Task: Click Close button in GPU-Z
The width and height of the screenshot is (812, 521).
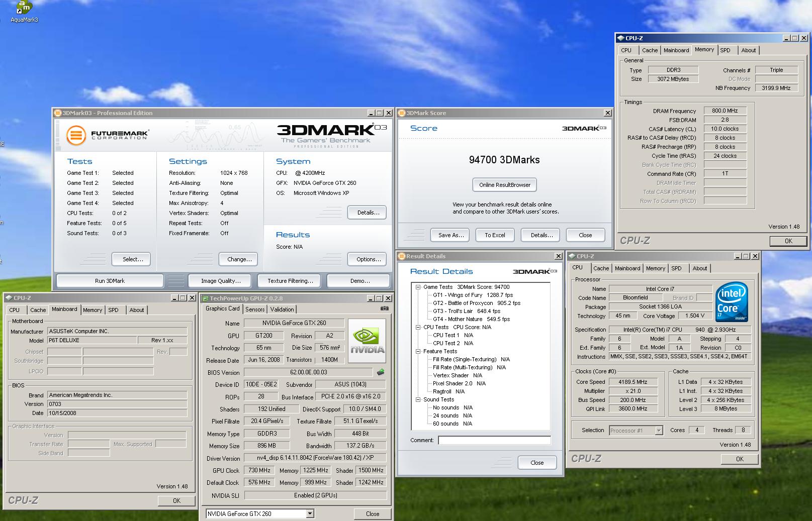Action: [373, 513]
